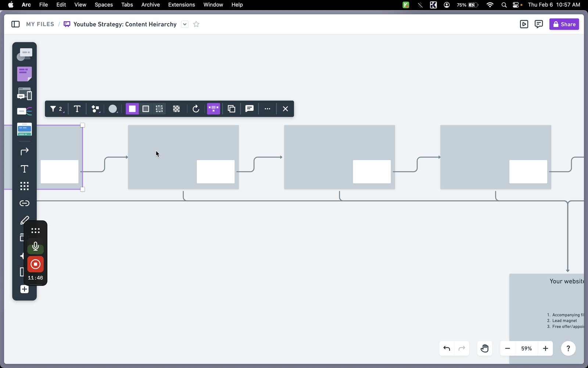
Task: Stop the screen recording
Action: (35, 264)
